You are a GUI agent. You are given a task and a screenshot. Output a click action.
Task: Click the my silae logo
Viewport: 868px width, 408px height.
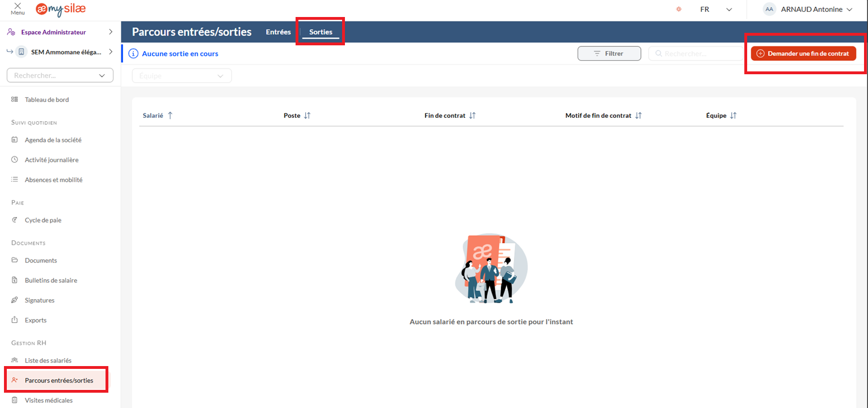point(61,10)
